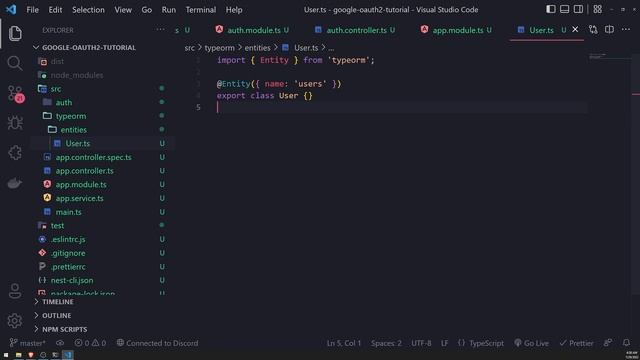Screen dimensions: 640x360
Task: Expand the OUTLINE section
Action: point(56,316)
